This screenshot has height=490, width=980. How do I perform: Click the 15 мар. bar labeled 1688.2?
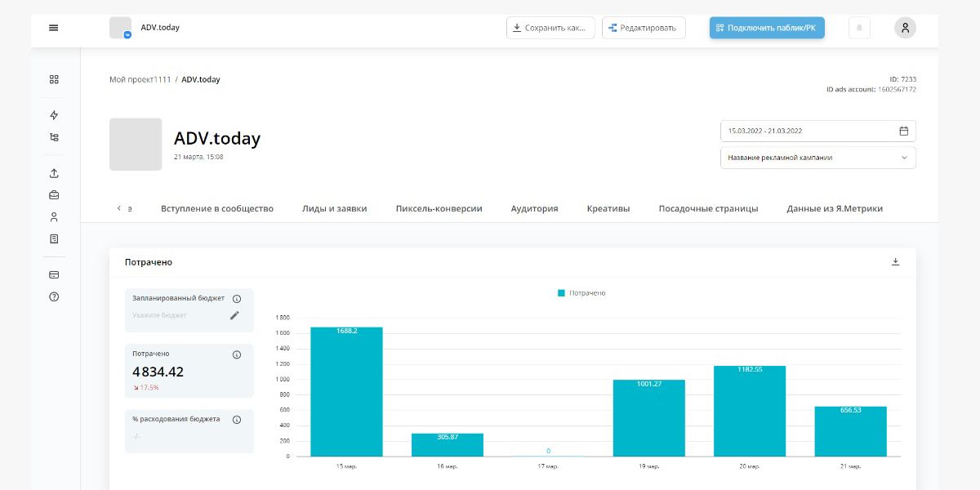pos(347,391)
